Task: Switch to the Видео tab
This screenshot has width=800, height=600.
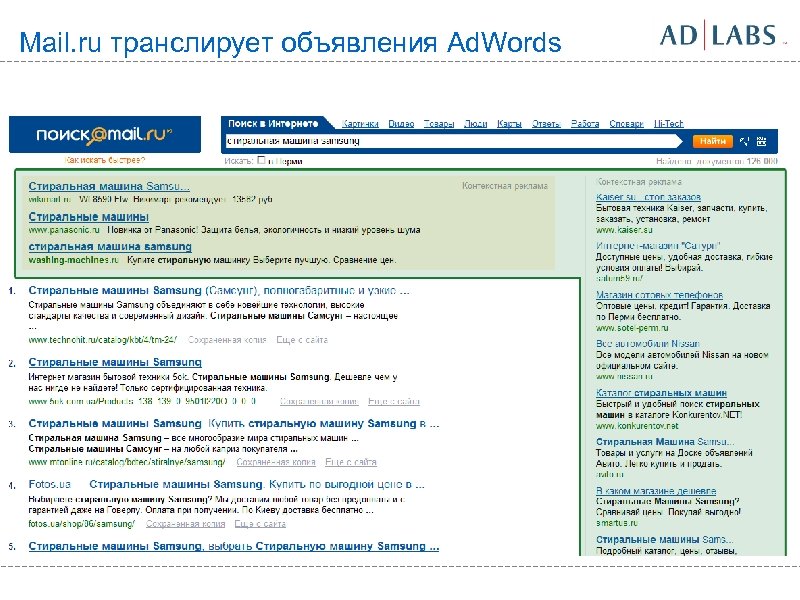Action: pos(401,123)
